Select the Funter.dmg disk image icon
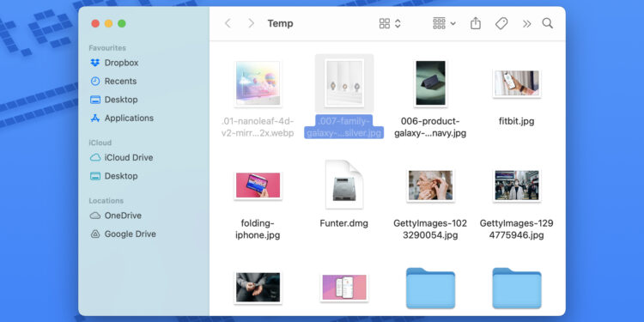This screenshot has width=644, height=322. (344, 185)
